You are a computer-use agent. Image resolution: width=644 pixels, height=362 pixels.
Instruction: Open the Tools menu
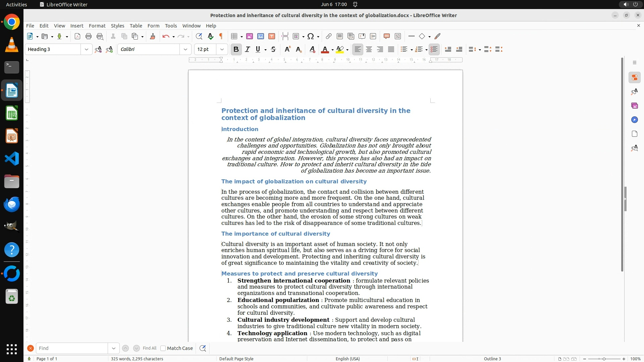point(171,25)
